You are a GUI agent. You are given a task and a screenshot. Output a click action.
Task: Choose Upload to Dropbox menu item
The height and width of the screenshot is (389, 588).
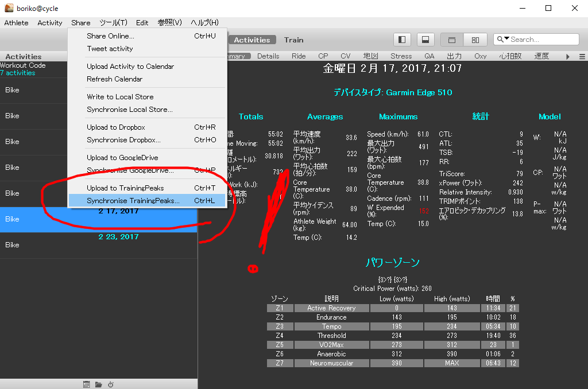pyautogui.click(x=115, y=127)
